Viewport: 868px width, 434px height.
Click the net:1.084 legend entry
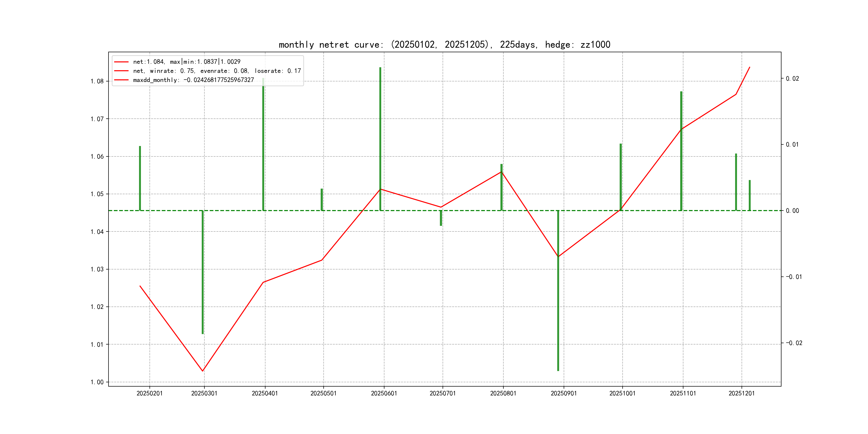(186, 62)
